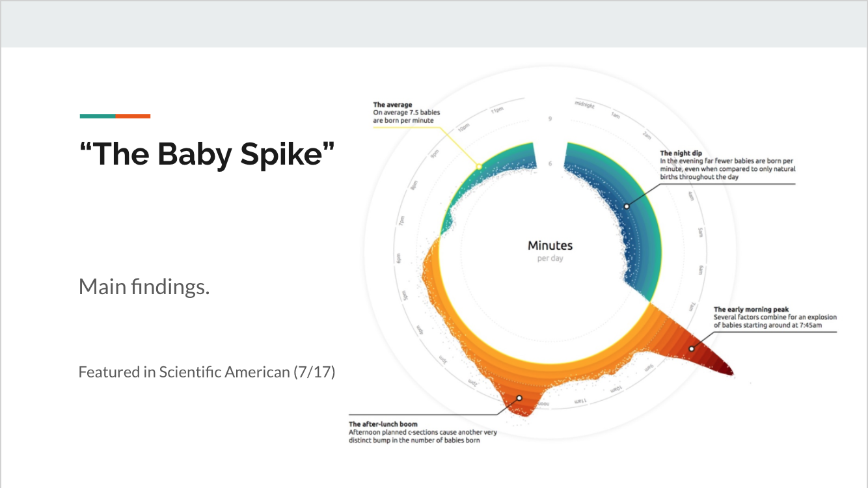The image size is (868, 488).
Task: Click the "4am" hour label
Action: [x=691, y=196]
